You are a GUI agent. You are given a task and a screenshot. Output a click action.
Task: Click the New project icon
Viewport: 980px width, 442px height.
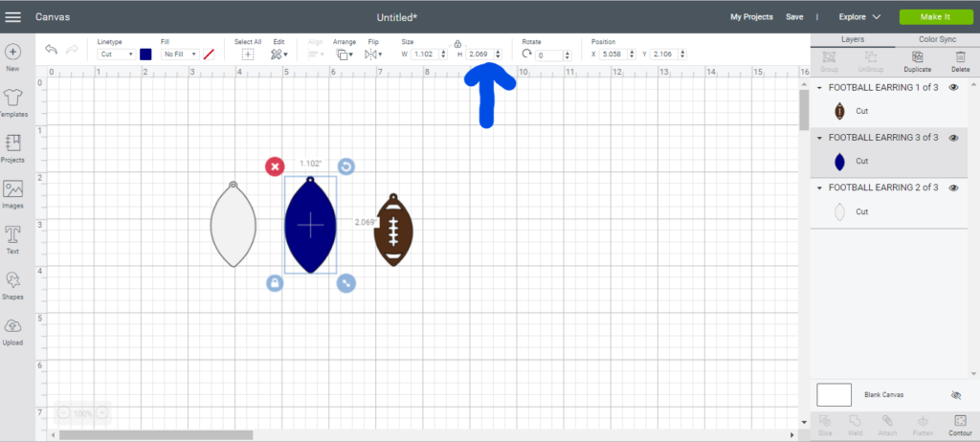pyautogui.click(x=12, y=52)
